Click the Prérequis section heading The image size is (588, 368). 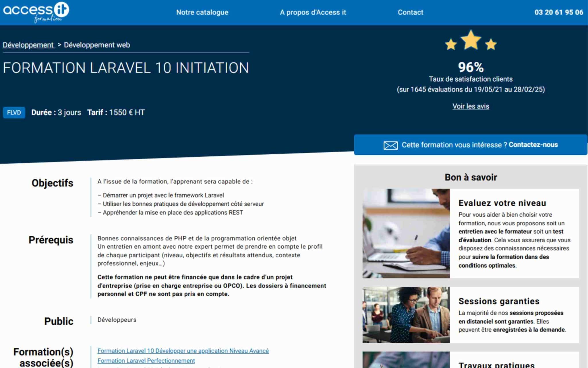click(x=51, y=240)
